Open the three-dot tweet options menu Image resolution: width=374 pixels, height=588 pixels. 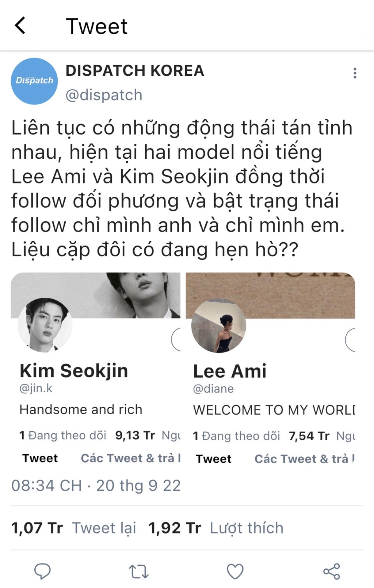(355, 73)
